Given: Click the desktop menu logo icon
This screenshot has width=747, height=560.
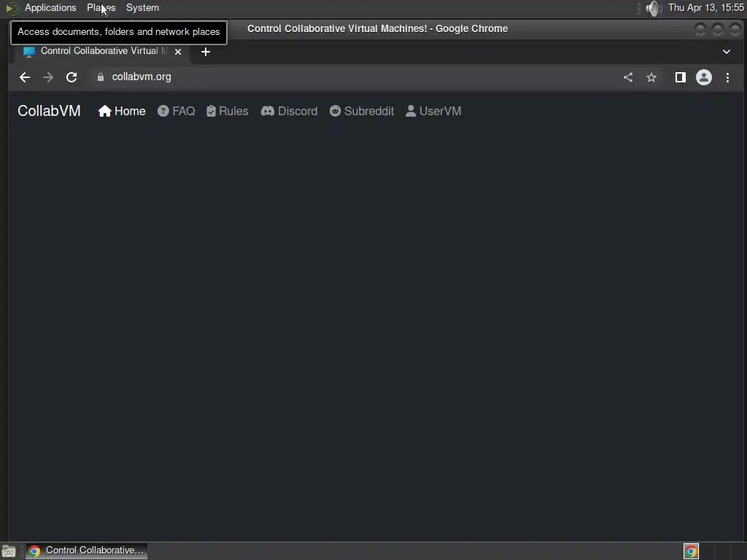Looking at the screenshot, I should (x=12, y=8).
